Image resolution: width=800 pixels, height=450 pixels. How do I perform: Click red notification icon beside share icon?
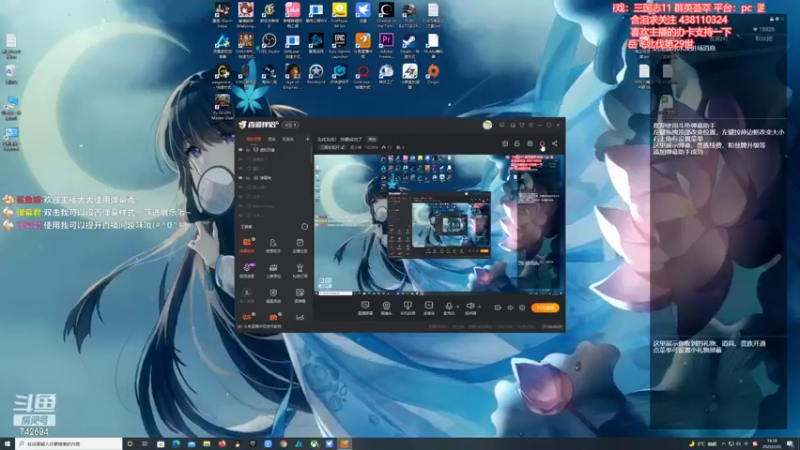[542, 143]
